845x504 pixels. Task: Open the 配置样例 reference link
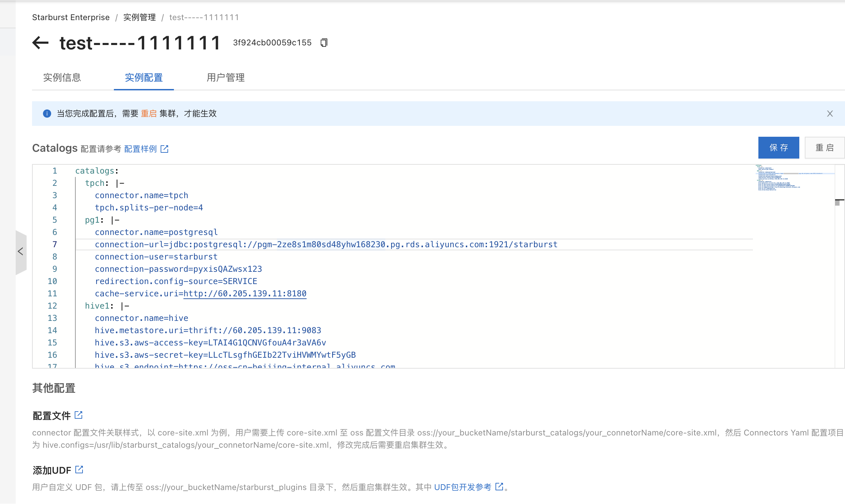140,149
